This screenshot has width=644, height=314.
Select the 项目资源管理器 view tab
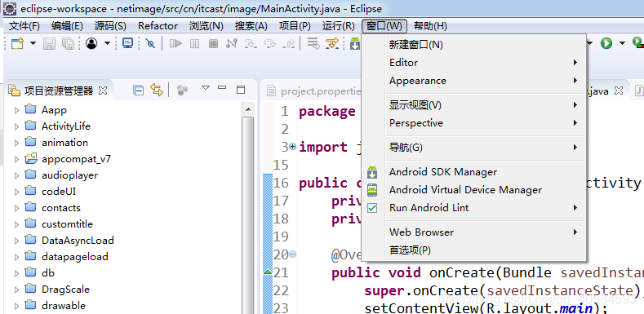tap(59, 91)
